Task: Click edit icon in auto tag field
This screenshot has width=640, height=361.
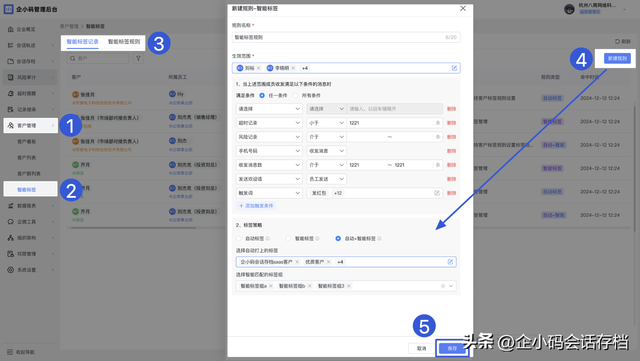Action: tap(450, 262)
